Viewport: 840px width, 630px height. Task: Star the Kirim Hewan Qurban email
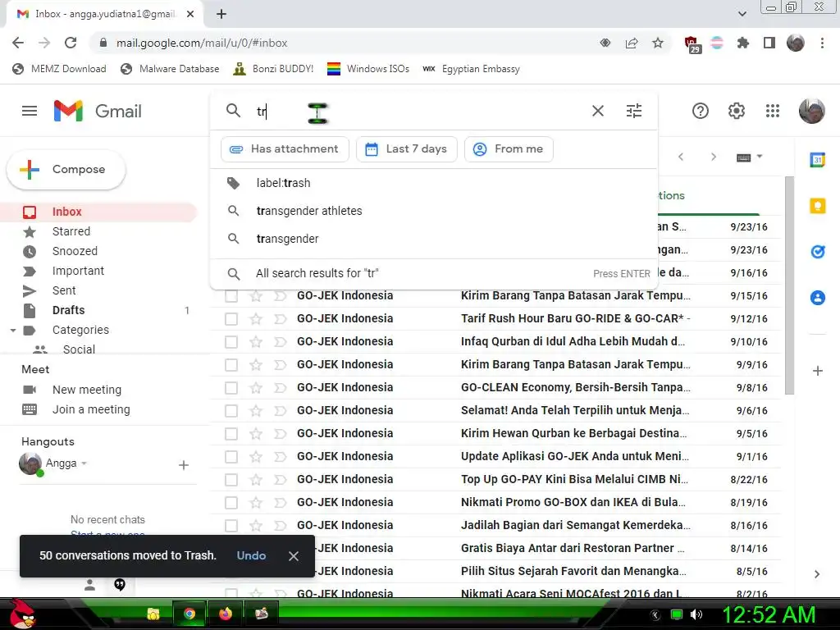click(256, 433)
